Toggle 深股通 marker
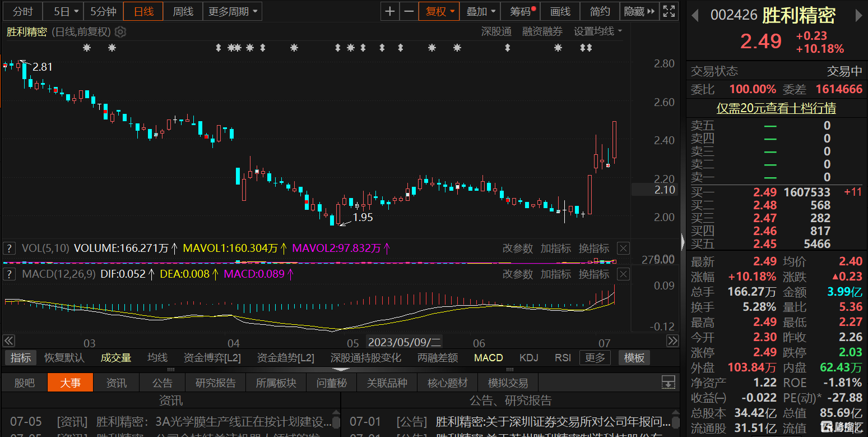The image size is (868, 437). point(496,31)
